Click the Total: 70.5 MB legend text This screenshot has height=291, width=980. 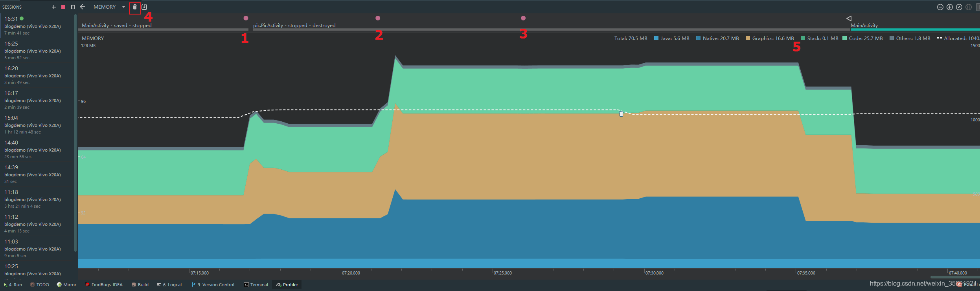tap(631, 38)
